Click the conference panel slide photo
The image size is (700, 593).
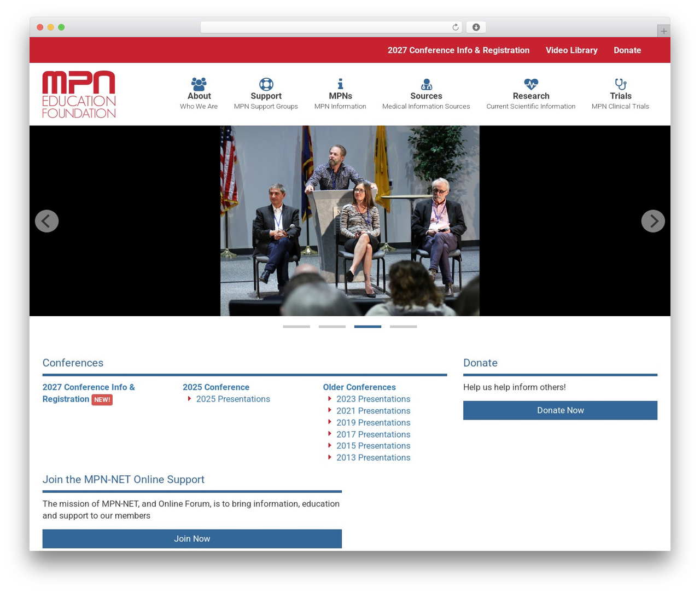click(x=350, y=221)
